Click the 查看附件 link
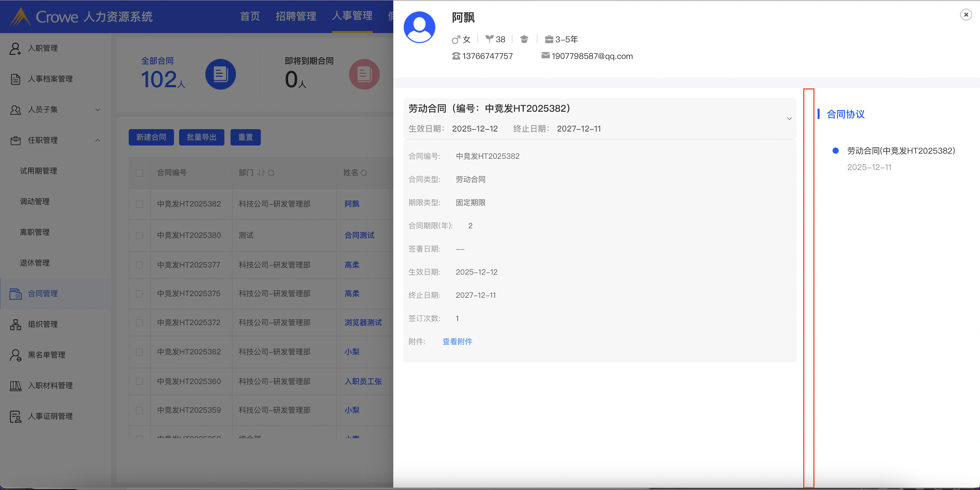The height and width of the screenshot is (490, 980). (x=457, y=341)
